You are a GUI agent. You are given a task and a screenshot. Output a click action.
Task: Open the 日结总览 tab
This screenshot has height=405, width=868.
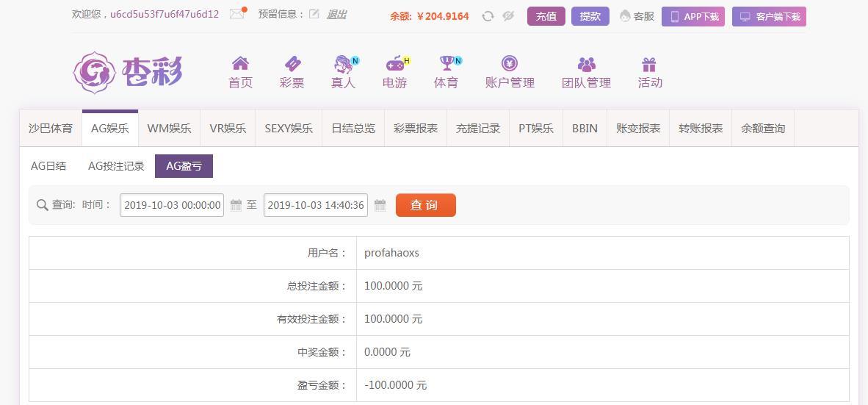(354, 129)
